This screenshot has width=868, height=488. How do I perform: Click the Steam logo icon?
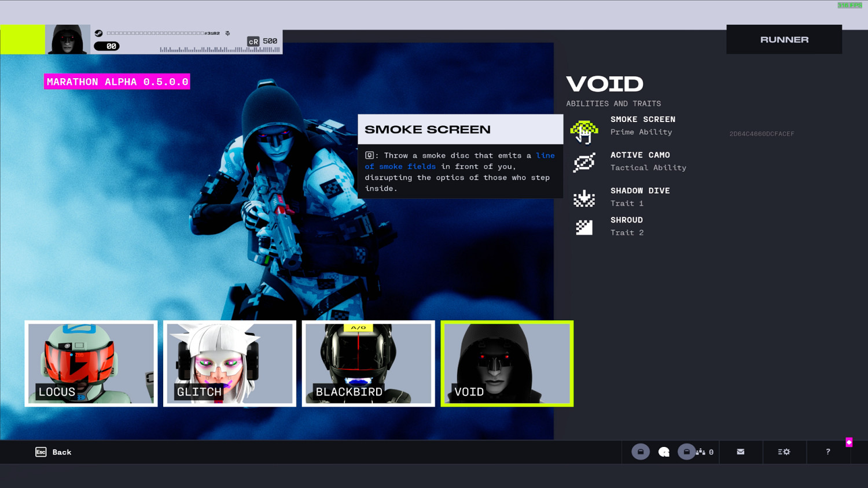tap(98, 34)
